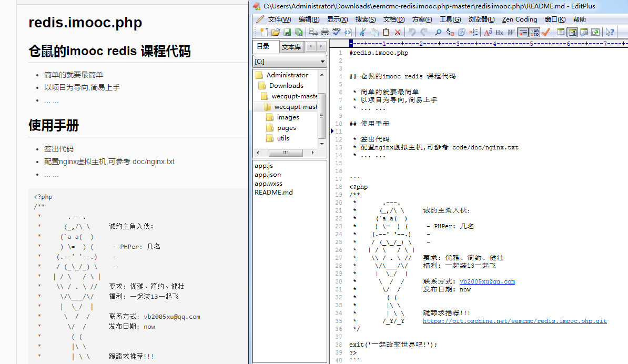Screen dimensions: 628x364
Task: Open the 方案(F) menu
Action: (422, 19)
